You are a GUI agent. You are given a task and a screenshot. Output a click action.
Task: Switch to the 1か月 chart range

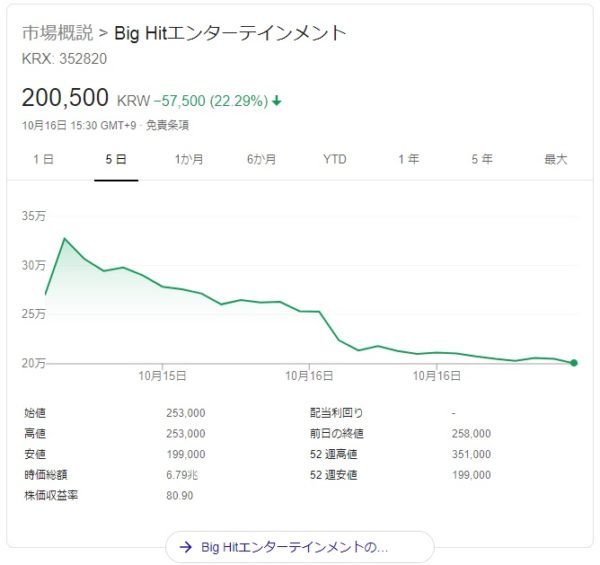tap(189, 159)
